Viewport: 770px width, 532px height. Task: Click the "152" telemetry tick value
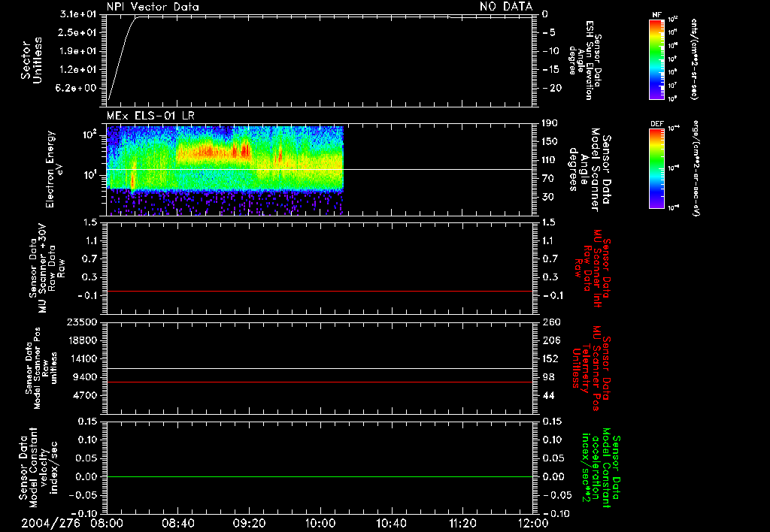551,358
